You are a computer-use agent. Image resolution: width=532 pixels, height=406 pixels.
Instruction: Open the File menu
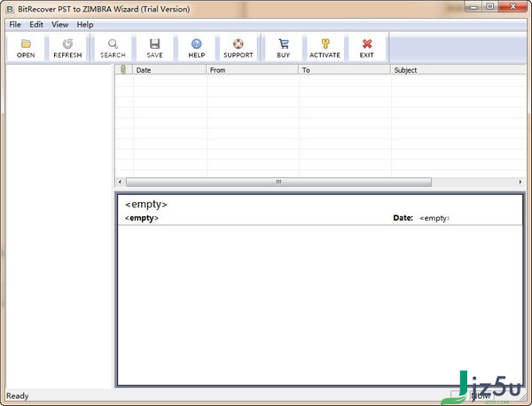(15, 25)
